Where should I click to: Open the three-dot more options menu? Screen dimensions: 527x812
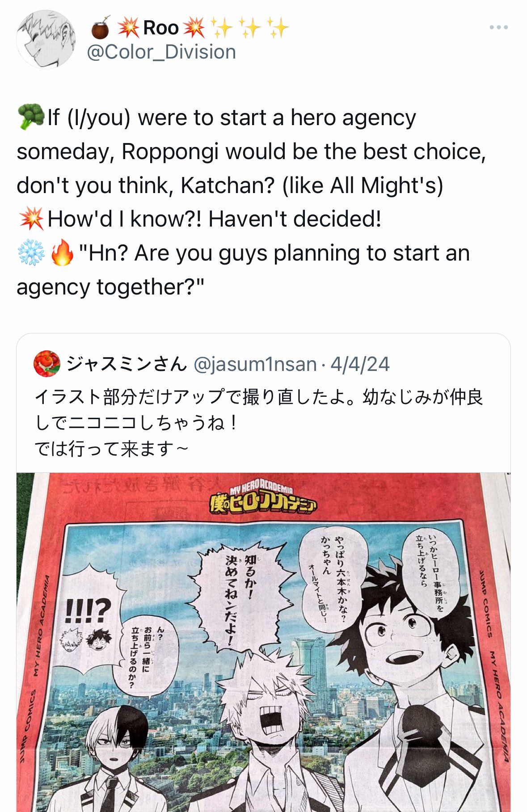point(498,28)
